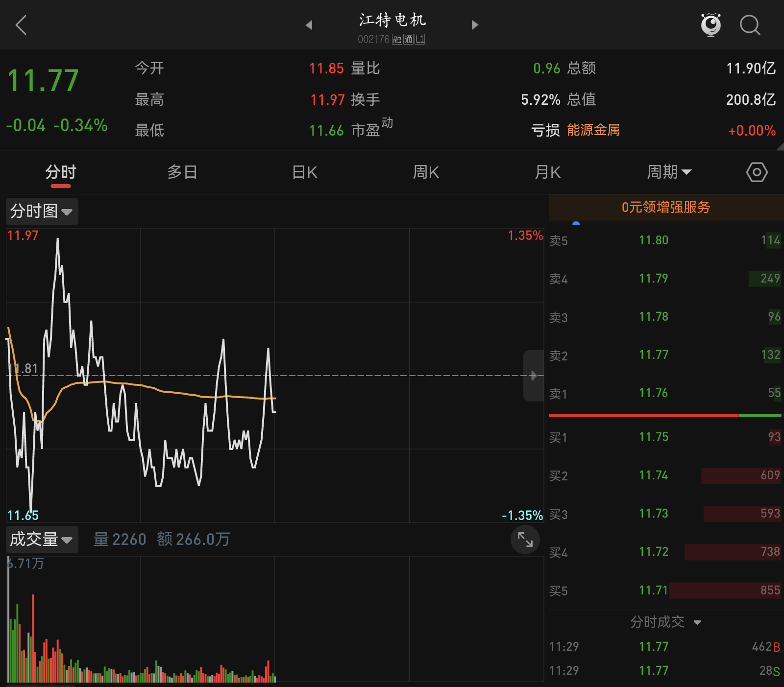Switch to previous stock with left triangle
The width and height of the screenshot is (784, 687).
pyautogui.click(x=309, y=25)
